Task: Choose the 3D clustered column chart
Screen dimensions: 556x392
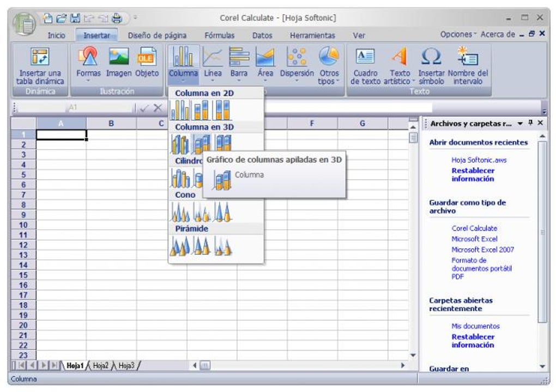Action: point(180,144)
